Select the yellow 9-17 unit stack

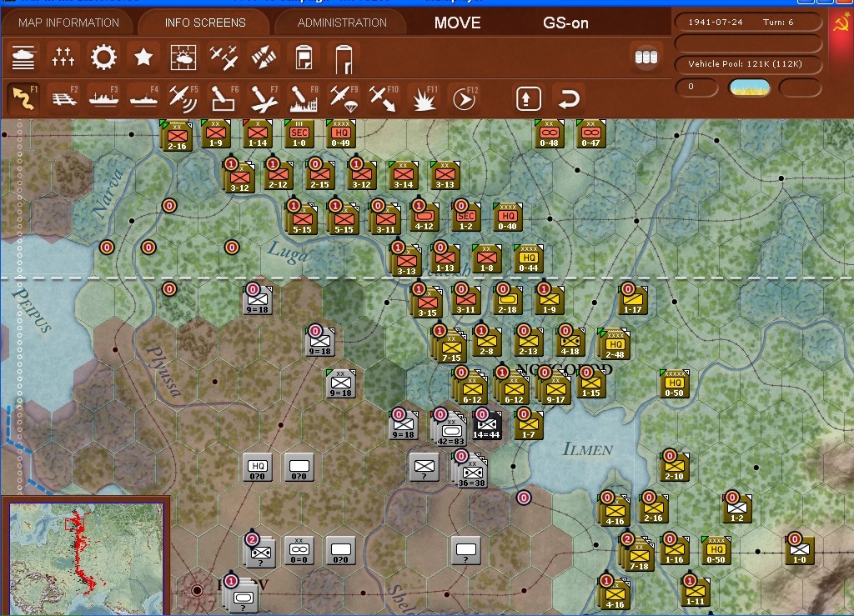(555, 388)
